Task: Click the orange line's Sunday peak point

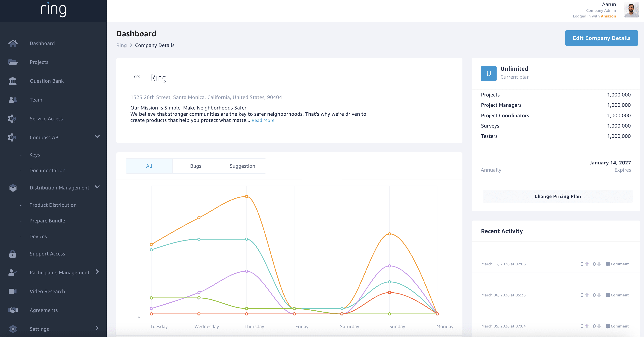Action: [390, 234]
